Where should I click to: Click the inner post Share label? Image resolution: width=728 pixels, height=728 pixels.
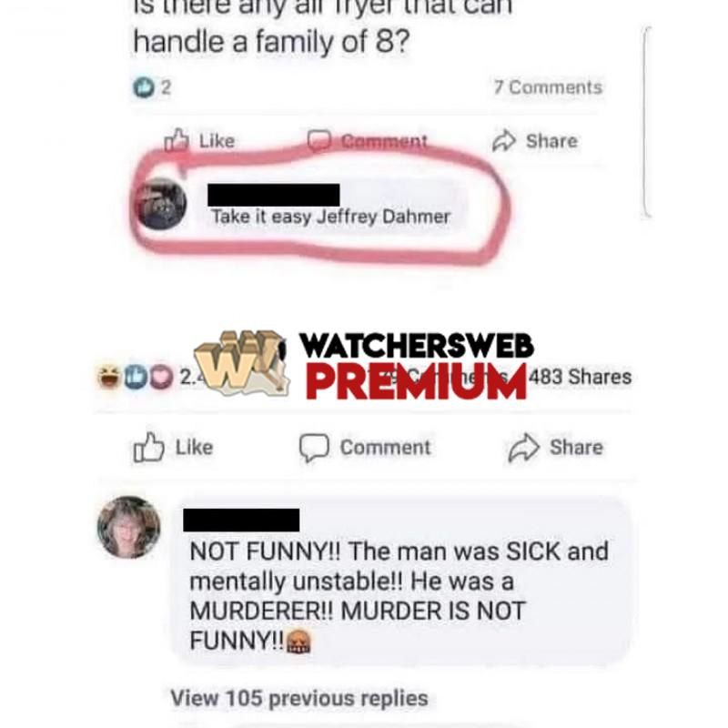pyautogui.click(x=551, y=141)
